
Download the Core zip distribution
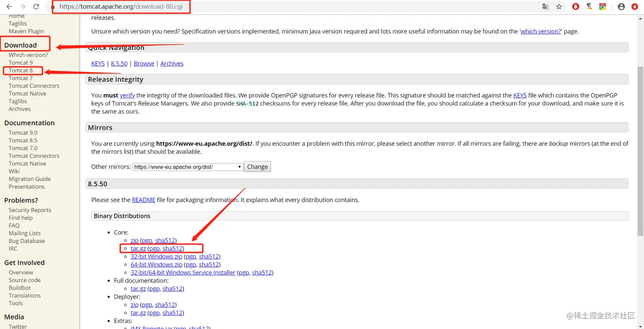pos(135,240)
